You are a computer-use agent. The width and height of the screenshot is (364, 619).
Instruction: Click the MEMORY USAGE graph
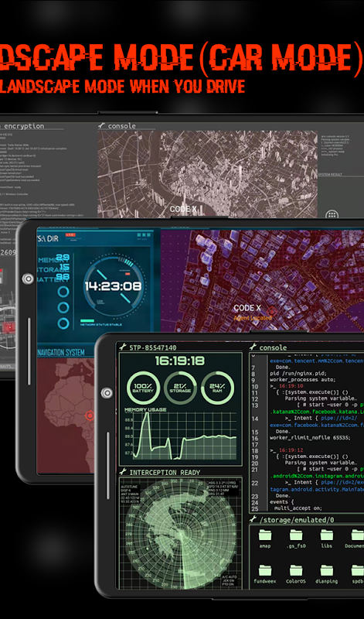[x=181, y=434]
